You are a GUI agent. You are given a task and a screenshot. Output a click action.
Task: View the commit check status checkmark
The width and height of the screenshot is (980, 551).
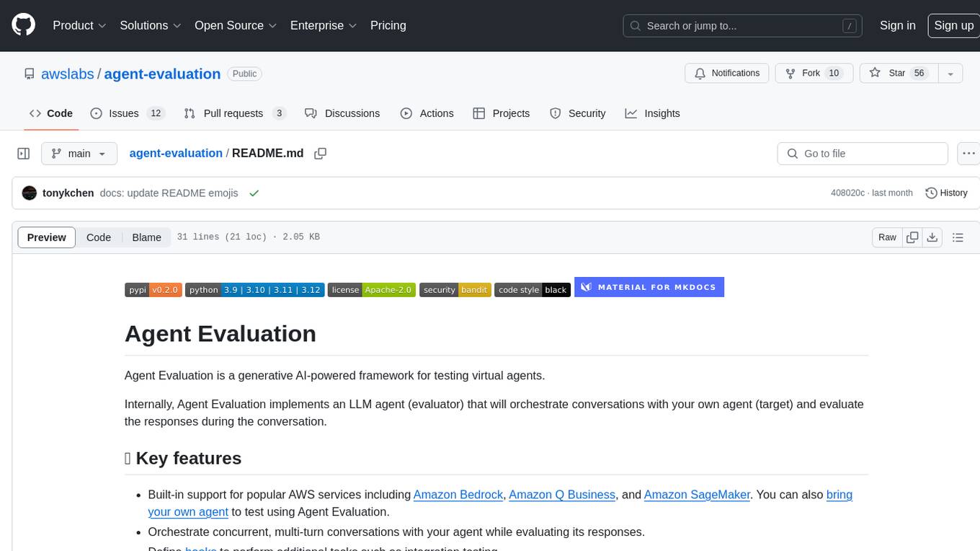(254, 193)
